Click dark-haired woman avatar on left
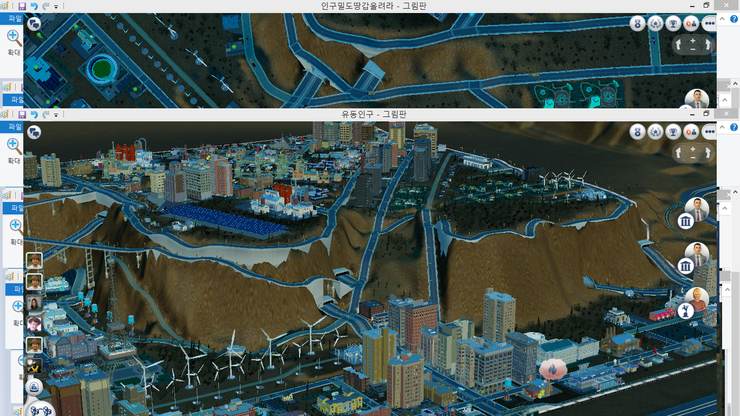The width and height of the screenshot is (740, 416). coord(34,303)
